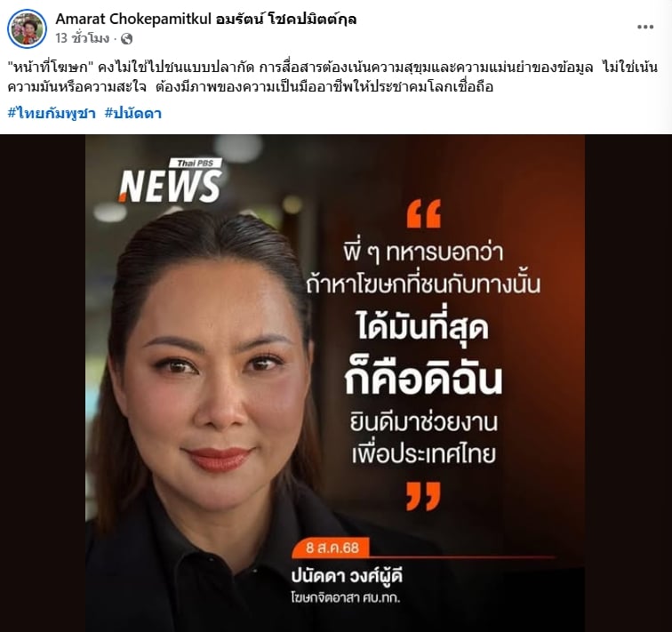The height and width of the screenshot is (632, 672).
Task: Open Amarat Chokepamitkul's profile picture
Action: point(27,28)
